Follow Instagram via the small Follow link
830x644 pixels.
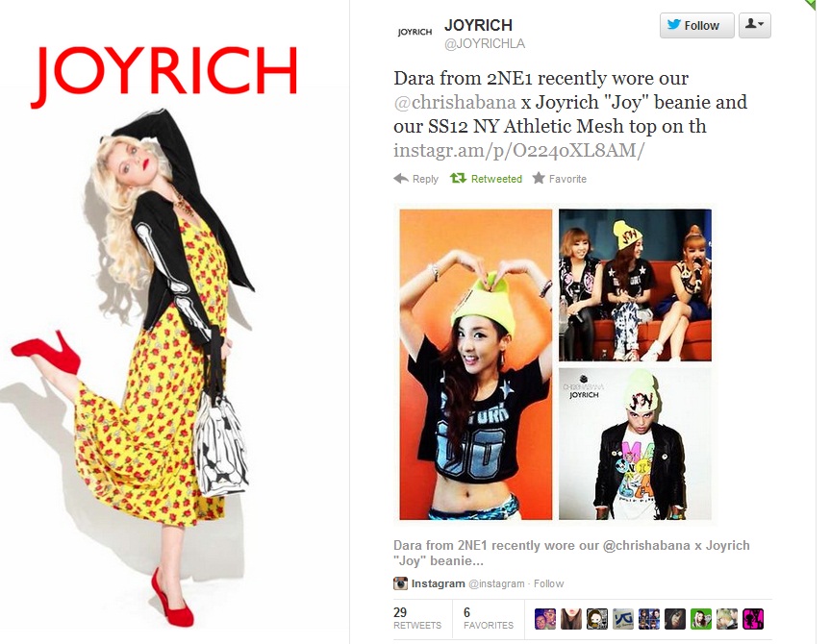click(548, 583)
